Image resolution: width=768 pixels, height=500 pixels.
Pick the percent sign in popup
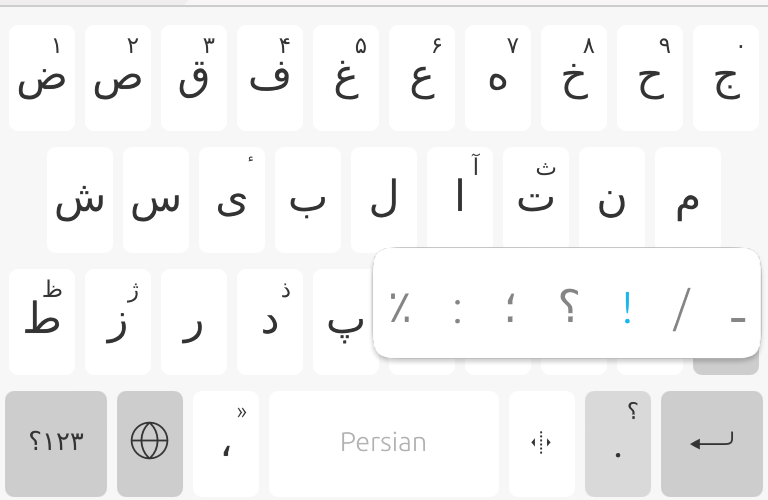[x=400, y=308]
